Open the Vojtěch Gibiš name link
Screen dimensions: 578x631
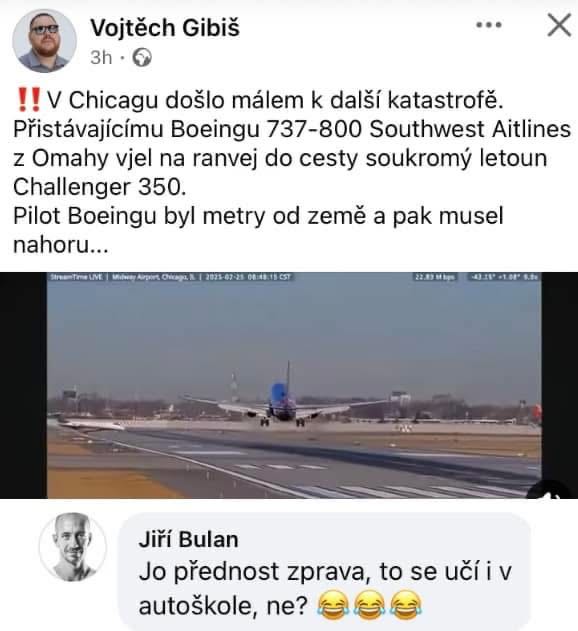(165, 28)
